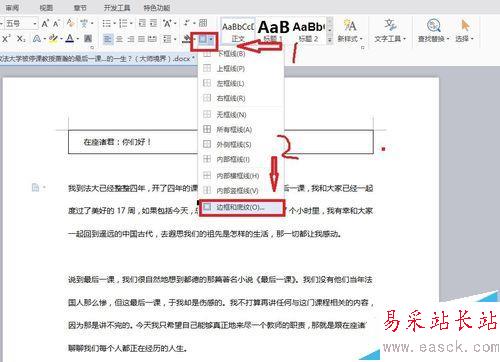Click the bulleted list icon
The width and height of the screenshot is (500, 362).
(106, 23)
